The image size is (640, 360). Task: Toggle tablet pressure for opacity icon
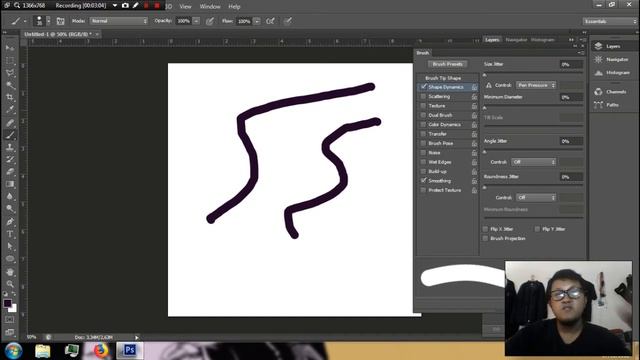(210, 21)
